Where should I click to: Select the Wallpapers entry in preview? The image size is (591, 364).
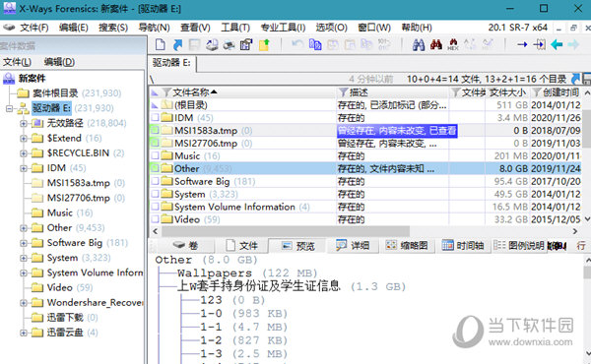pos(215,273)
